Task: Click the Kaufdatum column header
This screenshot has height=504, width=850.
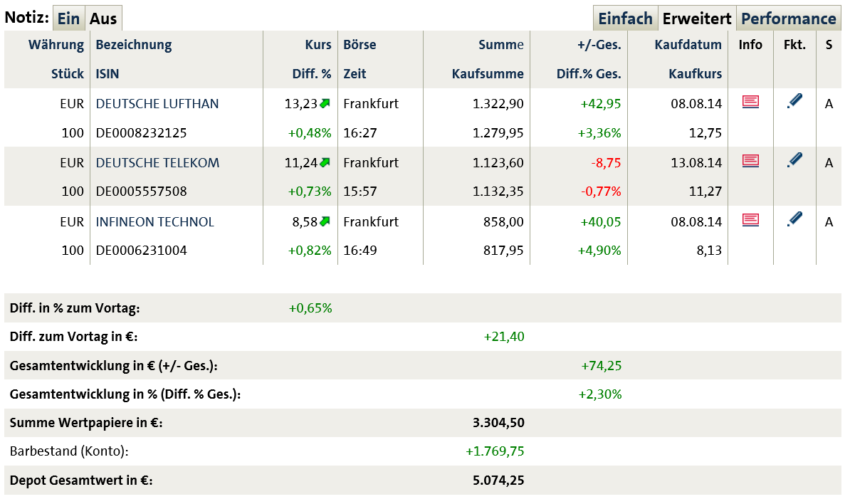Action: click(x=688, y=45)
